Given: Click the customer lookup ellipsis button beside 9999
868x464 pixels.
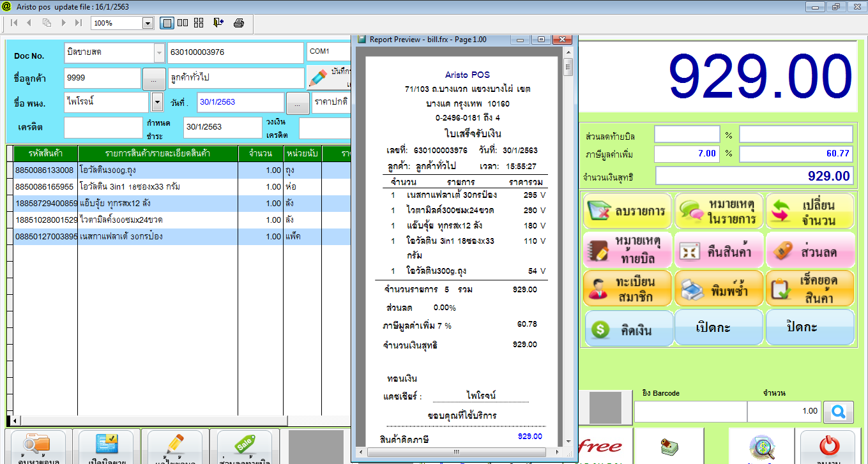Looking at the screenshot, I should (153, 79).
